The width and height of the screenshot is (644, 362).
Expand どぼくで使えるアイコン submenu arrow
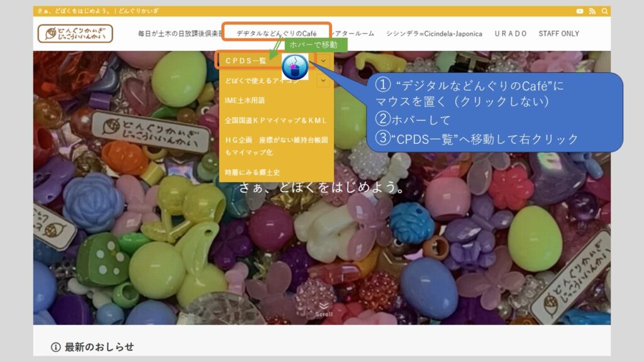323,80
